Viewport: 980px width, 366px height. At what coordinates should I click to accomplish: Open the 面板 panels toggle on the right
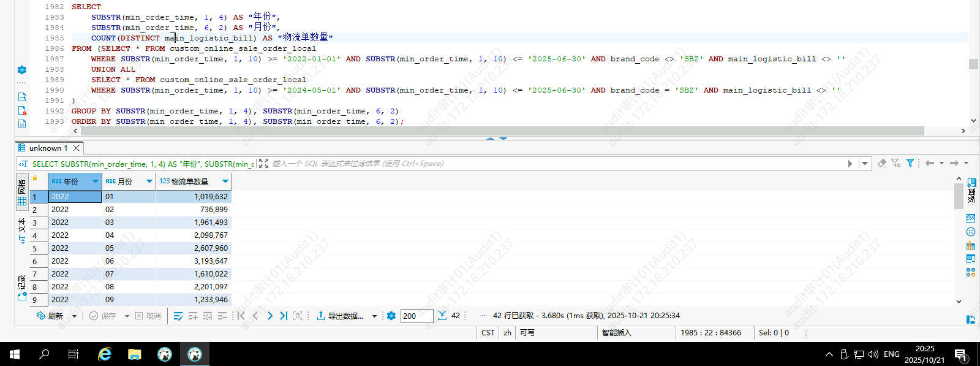tap(971, 190)
